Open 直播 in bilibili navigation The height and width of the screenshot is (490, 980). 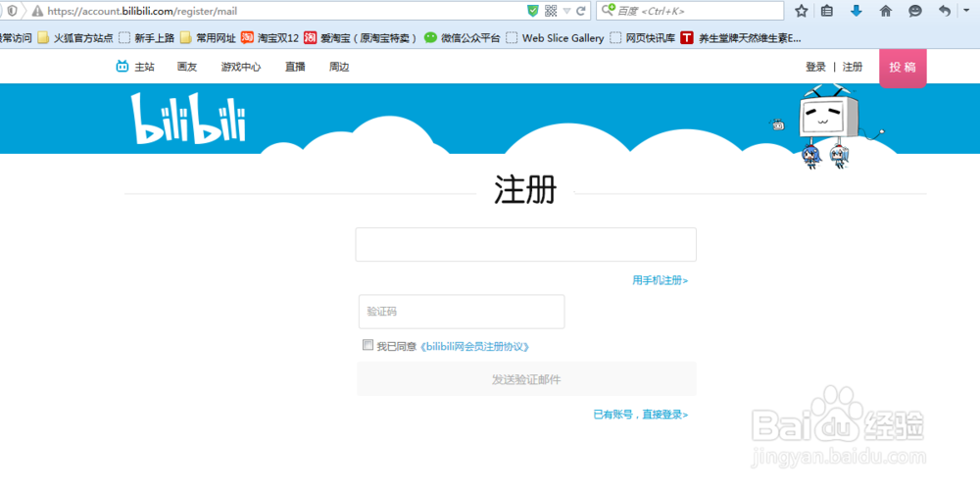pyautogui.click(x=295, y=67)
